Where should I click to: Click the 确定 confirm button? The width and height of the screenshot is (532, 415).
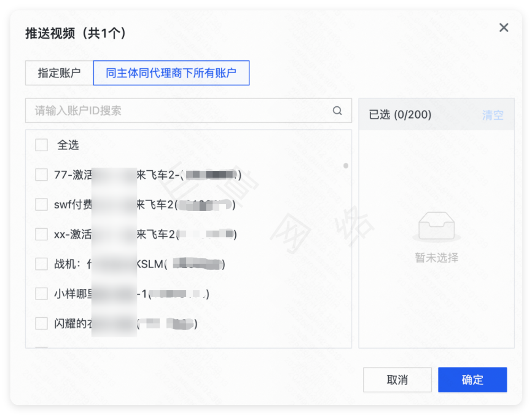tap(472, 380)
